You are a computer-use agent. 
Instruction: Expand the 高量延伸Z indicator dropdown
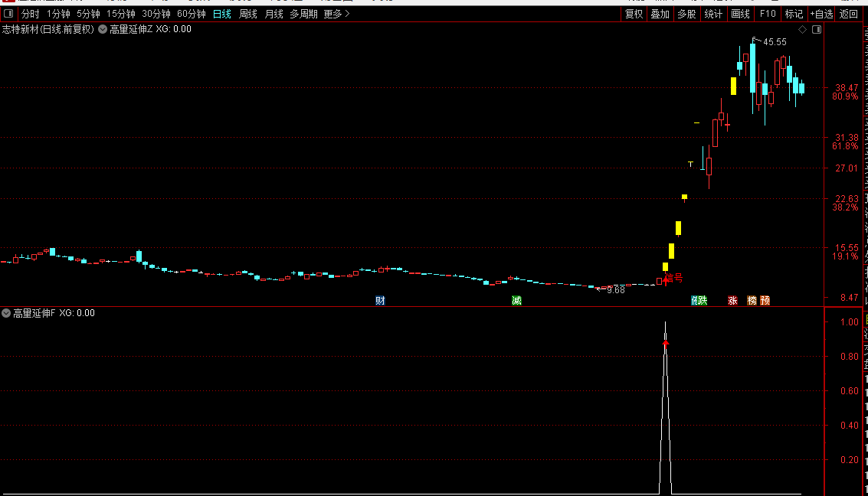click(x=103, y=29)
